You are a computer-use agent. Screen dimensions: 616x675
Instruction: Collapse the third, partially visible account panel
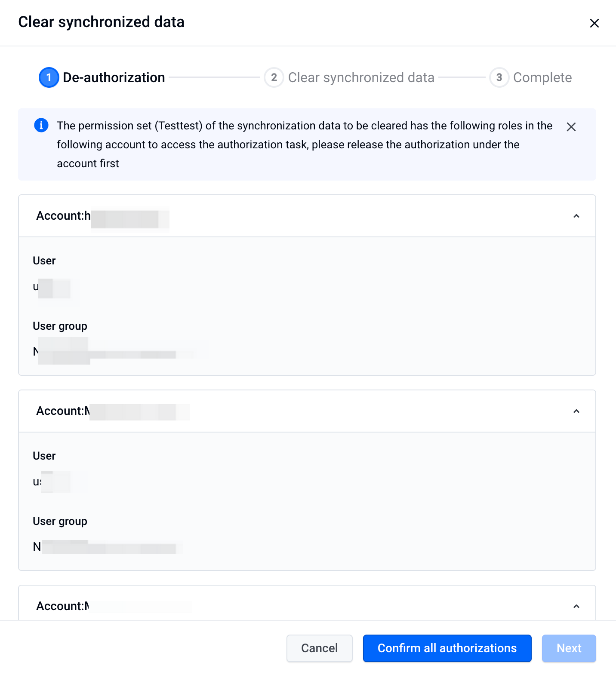pyautogui.click(x=576, y=606)
